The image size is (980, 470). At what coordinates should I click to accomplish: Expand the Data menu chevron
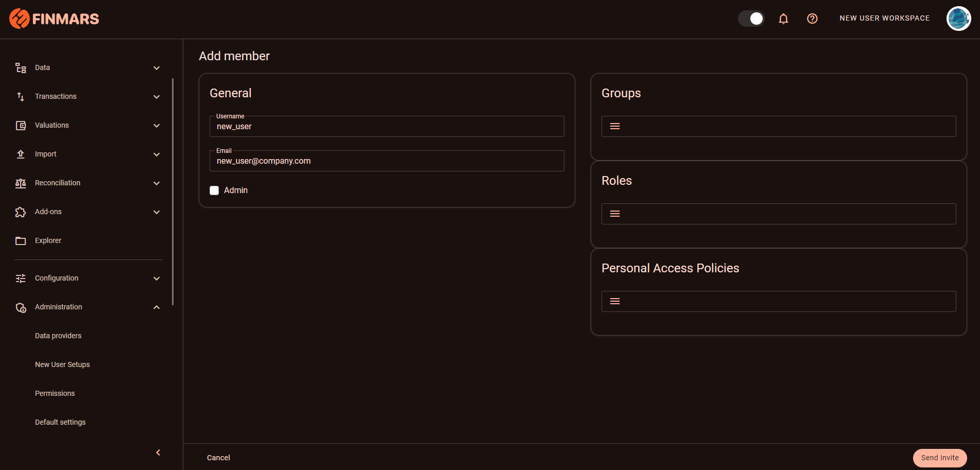[157, 68]
